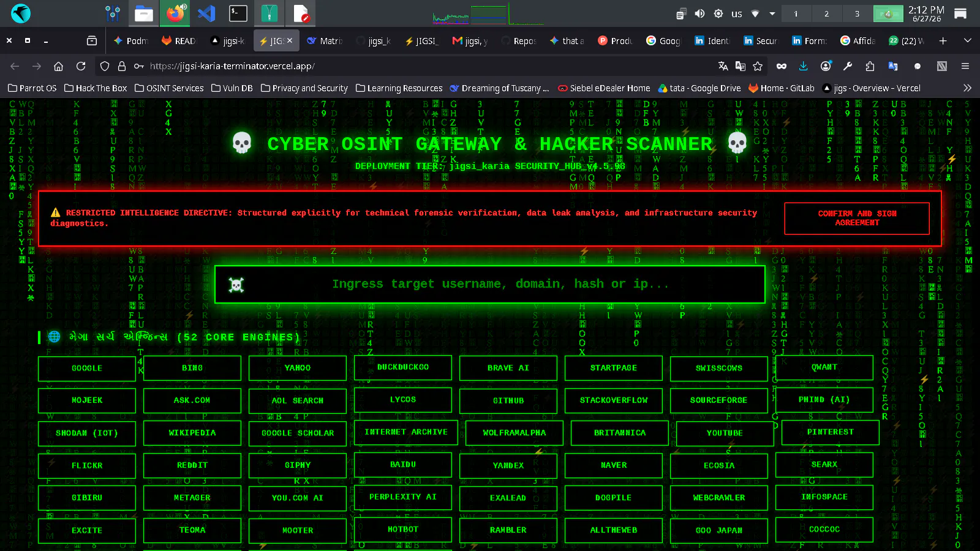Viewport: 980px width, 551px height.
Task: Open the Learning Resources bookmarks folder
Action: click(x=399, y=88)
